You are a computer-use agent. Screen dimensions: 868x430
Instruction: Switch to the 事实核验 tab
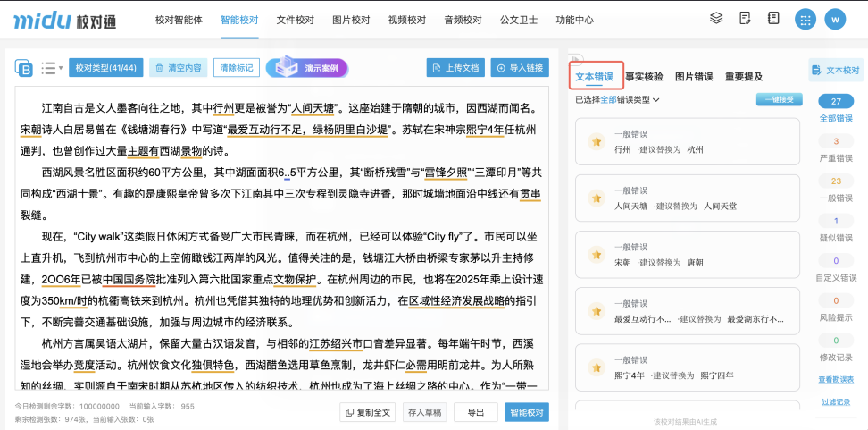click(644, 77)
